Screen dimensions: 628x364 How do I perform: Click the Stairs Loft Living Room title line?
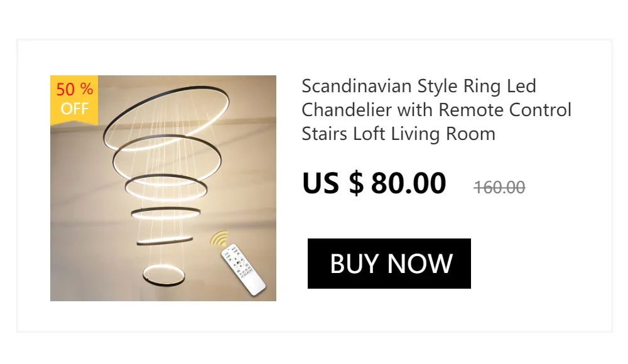coord(399,134)
